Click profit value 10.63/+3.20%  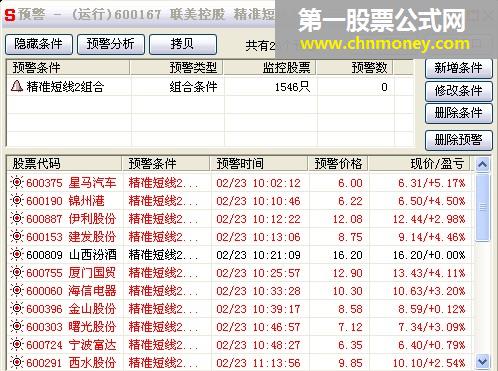pyautogui.click(x=429, y=291)
